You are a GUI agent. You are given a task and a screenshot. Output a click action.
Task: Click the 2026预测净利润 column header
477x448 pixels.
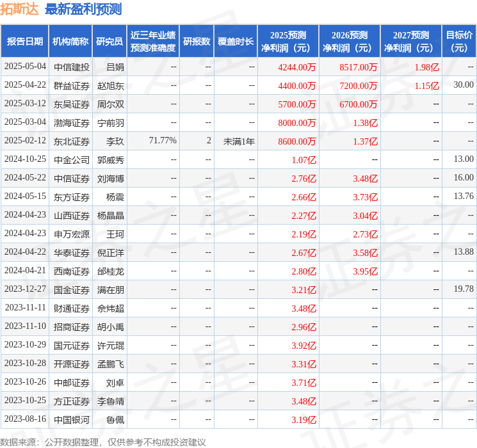point(349,42)
